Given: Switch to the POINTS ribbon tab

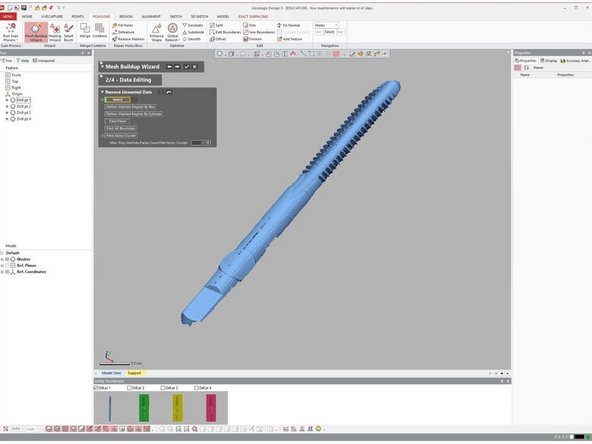Looking at the screenshot, I should (78, 16).
